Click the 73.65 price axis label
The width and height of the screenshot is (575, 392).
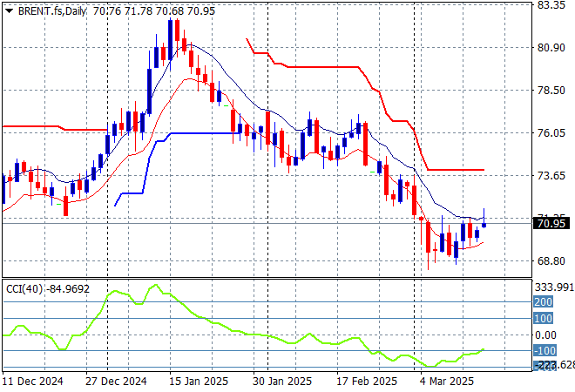tap(551, 176)
